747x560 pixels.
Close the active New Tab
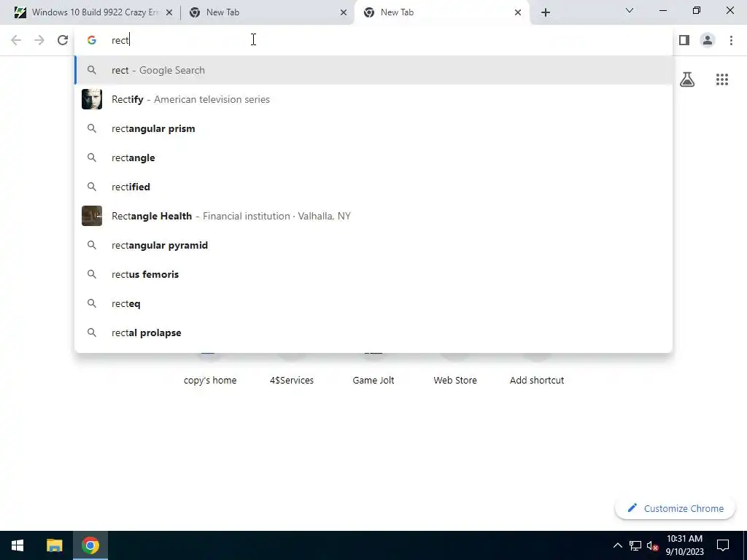tap(518, 12)
